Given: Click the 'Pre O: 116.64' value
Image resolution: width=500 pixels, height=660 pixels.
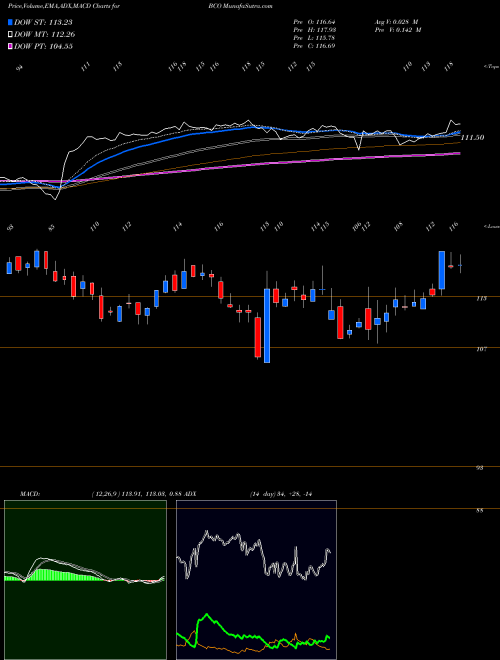Looking at the screenshot, I should 314,22.
